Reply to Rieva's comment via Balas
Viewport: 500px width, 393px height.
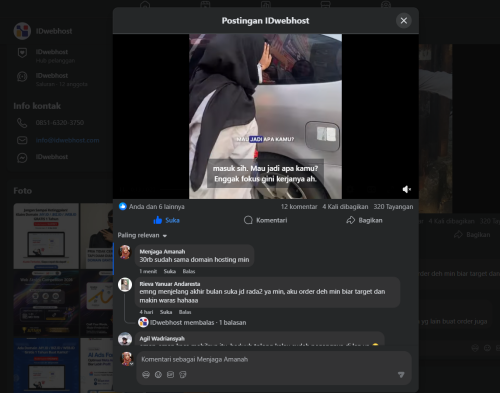coord(185,312)
